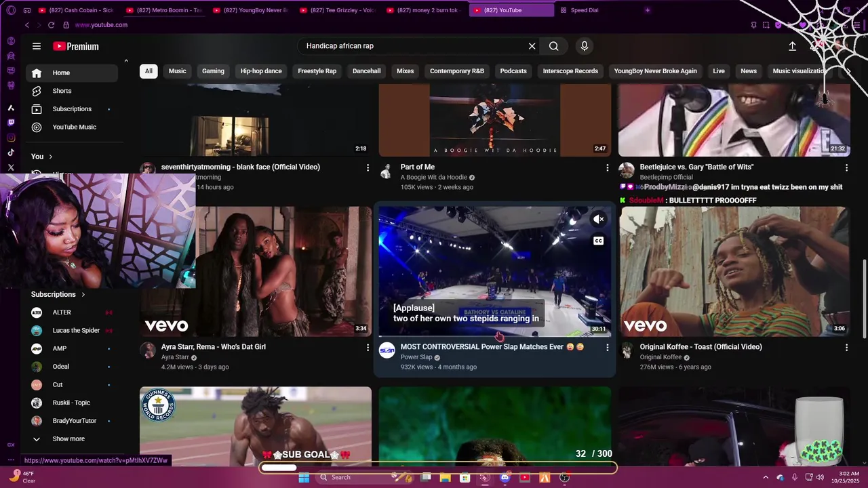Select the Contemporary R&B chip
The width and height of the screenshot is (868, 488).
click(x=457, y=71)
